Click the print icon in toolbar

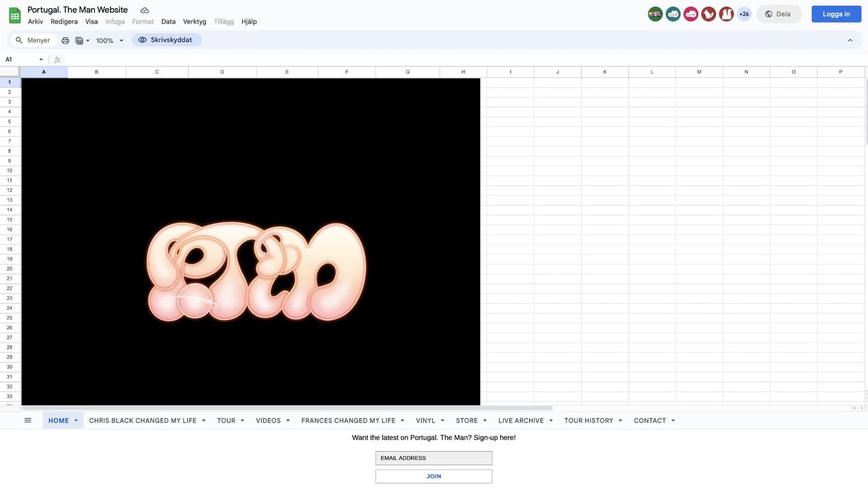click(65, 41)
